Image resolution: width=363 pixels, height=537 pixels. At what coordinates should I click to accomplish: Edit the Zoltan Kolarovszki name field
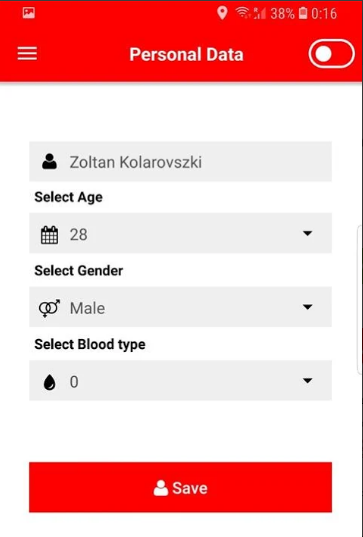pyautogui.click(x=180, y=161)
